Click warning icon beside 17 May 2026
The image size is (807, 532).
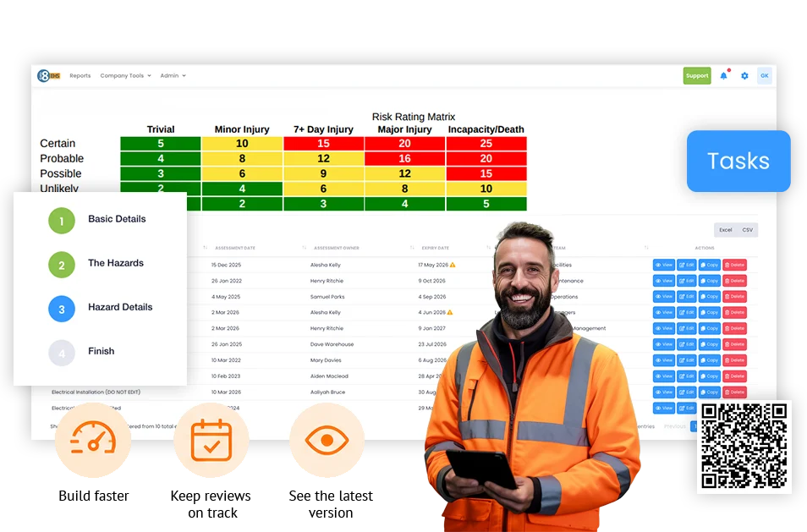coord(453,265)
